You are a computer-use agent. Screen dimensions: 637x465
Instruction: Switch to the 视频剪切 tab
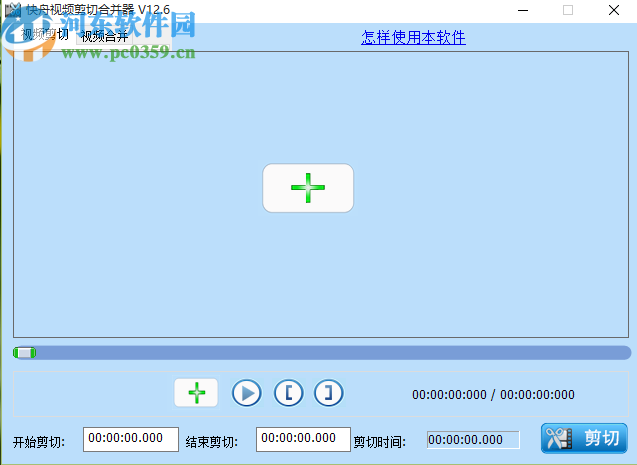tap(44, 34)
